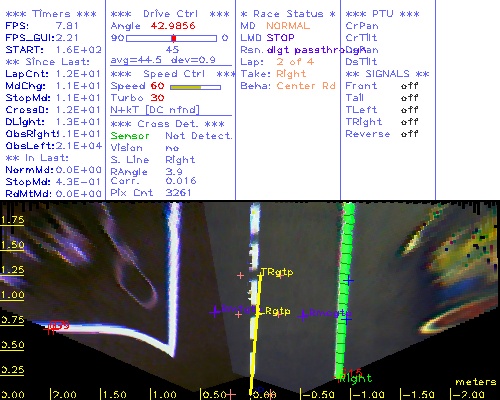Click the pink cross near TRgtp
500x400 pixels.
point(240,276)
